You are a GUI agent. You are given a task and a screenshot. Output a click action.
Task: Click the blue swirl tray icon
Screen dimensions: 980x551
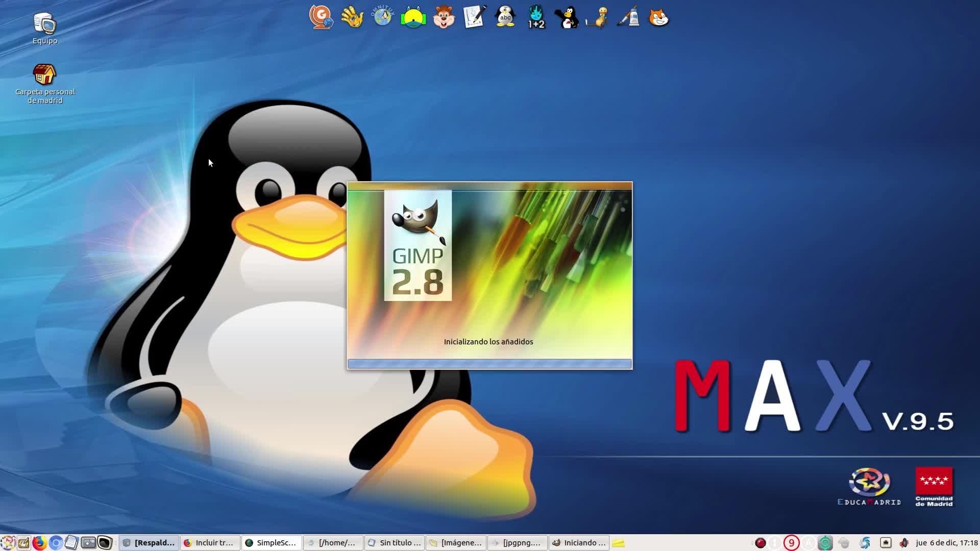point(865,543)
